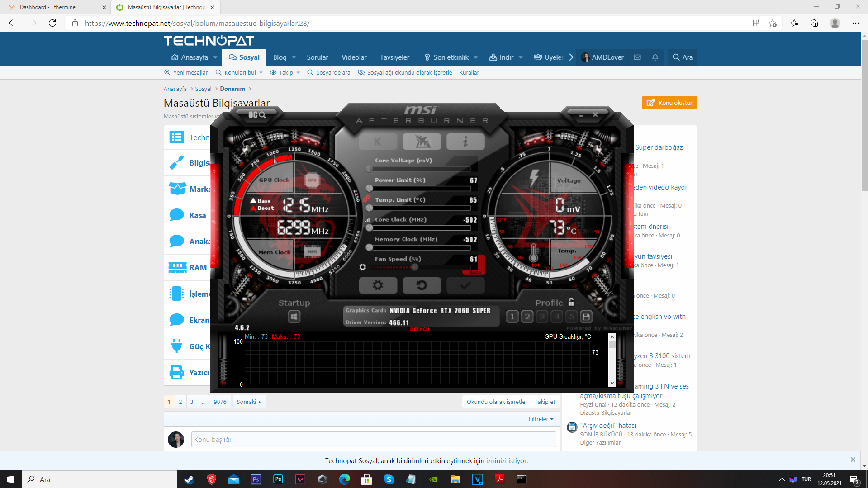This screenshot has height=488, width=868.
Task: Toggle link between power and temp limits
Action: (x=366, y=199)
